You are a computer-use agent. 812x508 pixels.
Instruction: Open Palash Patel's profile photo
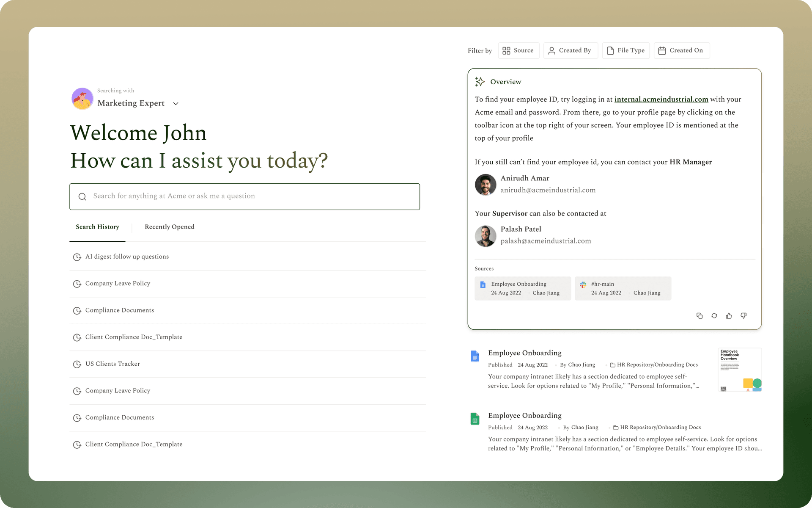point(486,236)
